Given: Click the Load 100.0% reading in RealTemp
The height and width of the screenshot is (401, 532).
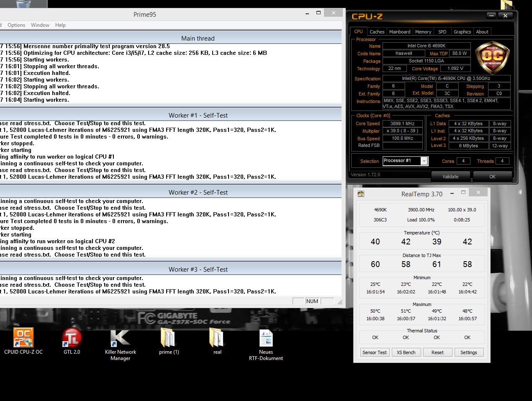Looking at the screenshot, I should pyautogui.click(x=421, y=220).
